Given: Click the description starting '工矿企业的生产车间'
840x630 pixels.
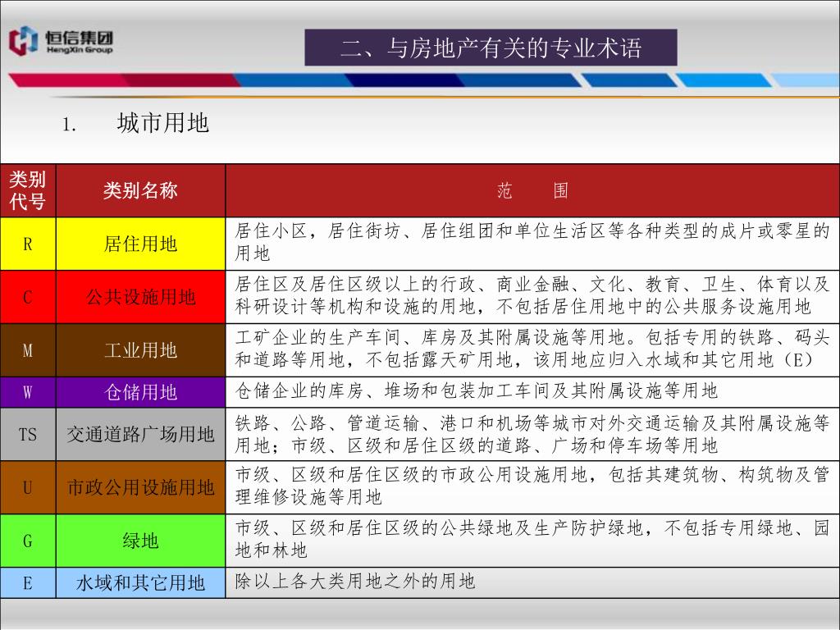Looking at the screenshot, I should (x=532, y=349).
